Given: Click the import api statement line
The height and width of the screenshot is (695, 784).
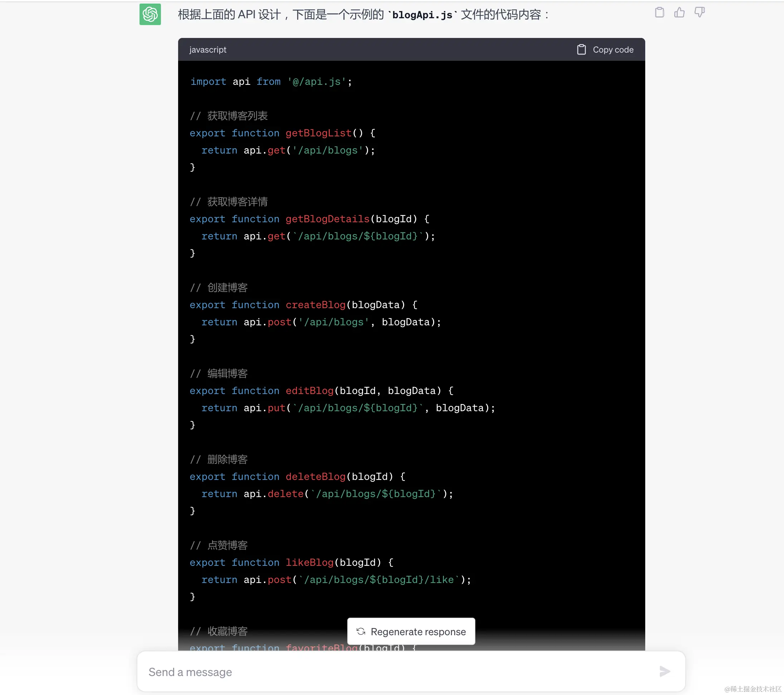Looking at the screenshot, I should [x=270, y=81].
